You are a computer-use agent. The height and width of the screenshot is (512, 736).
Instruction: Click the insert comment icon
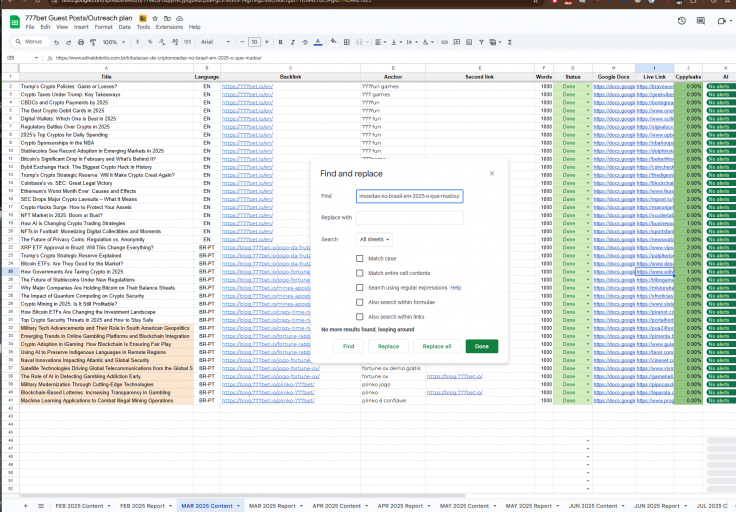[457, 42]
